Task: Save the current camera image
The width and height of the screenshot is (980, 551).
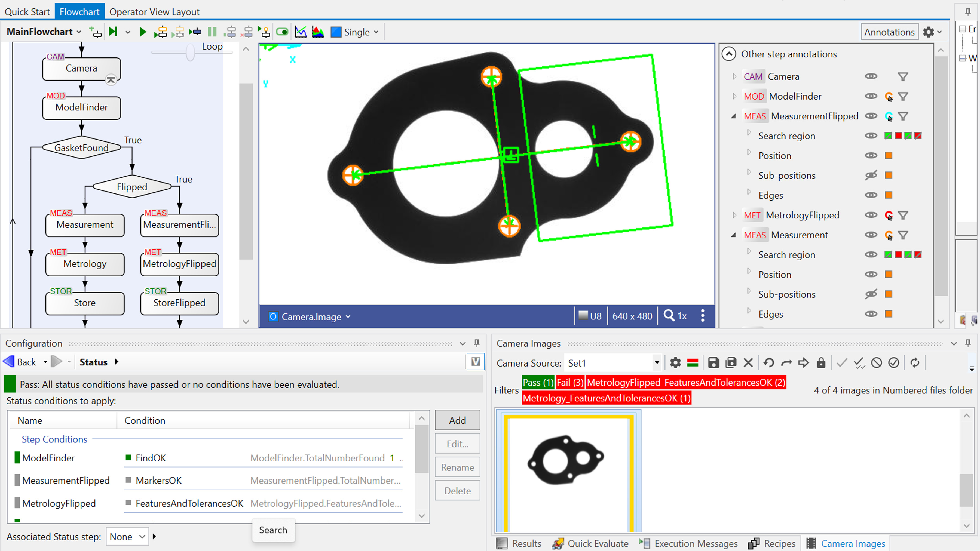Action: (x=713, y=363)
